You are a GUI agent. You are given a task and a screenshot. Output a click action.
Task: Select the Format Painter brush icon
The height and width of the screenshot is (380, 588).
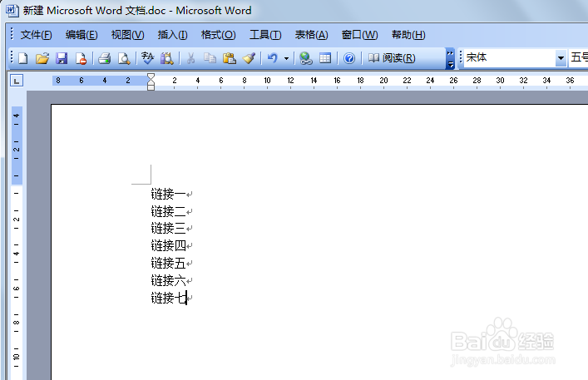coord(249,58)
